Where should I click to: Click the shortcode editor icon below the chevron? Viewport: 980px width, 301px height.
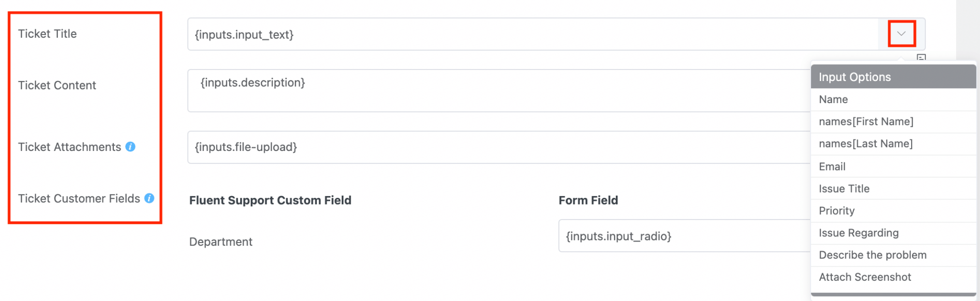point(922,58)
